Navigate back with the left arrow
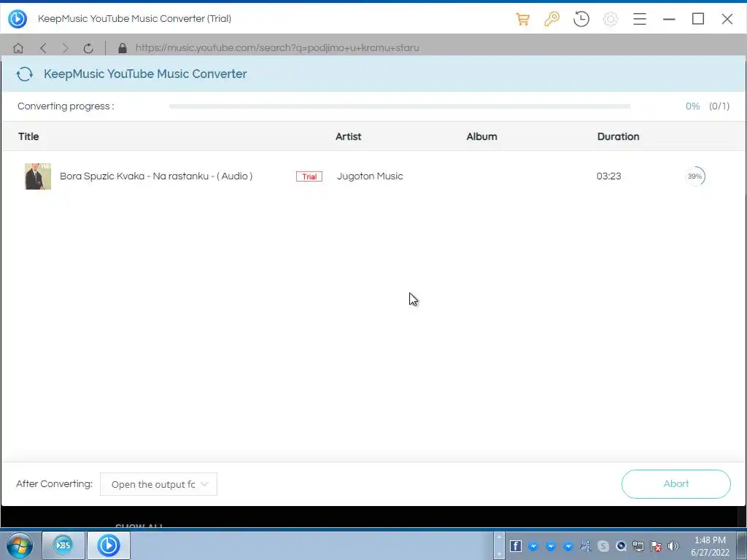The image size is (747, 560). [x=43, y=48]
